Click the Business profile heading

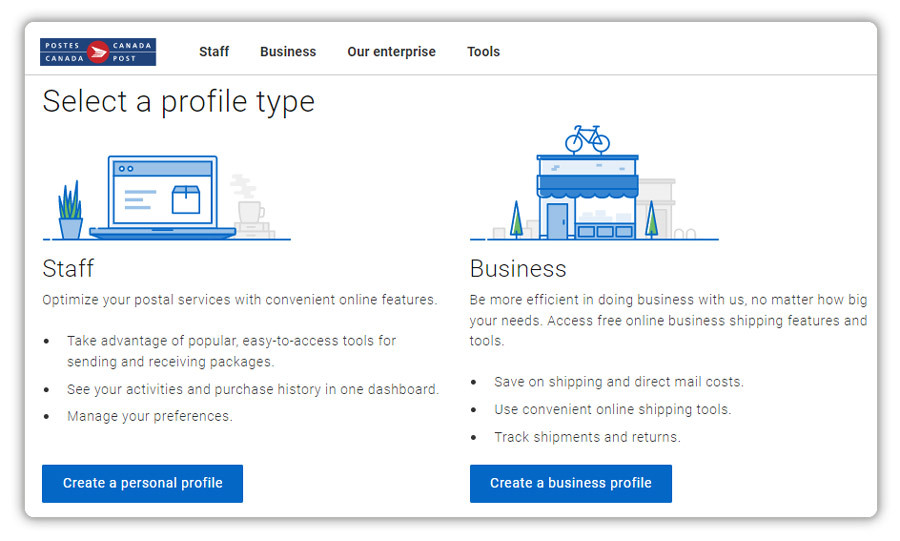point(518,268)
